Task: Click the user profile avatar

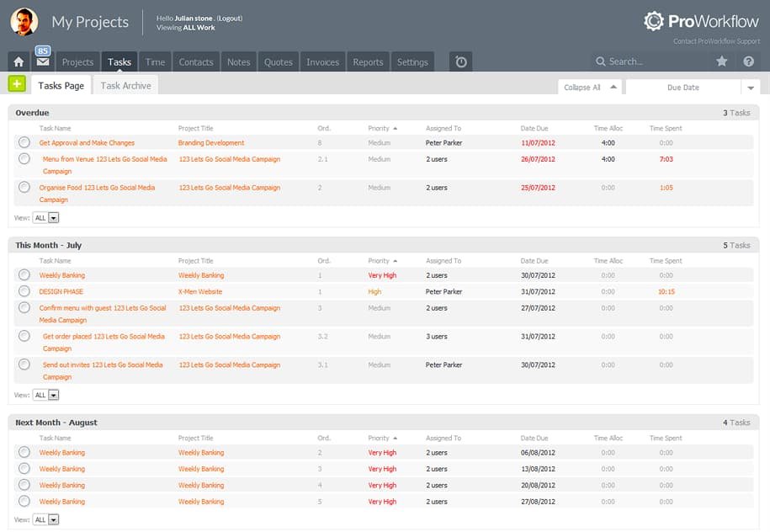Action: (24, 22)
